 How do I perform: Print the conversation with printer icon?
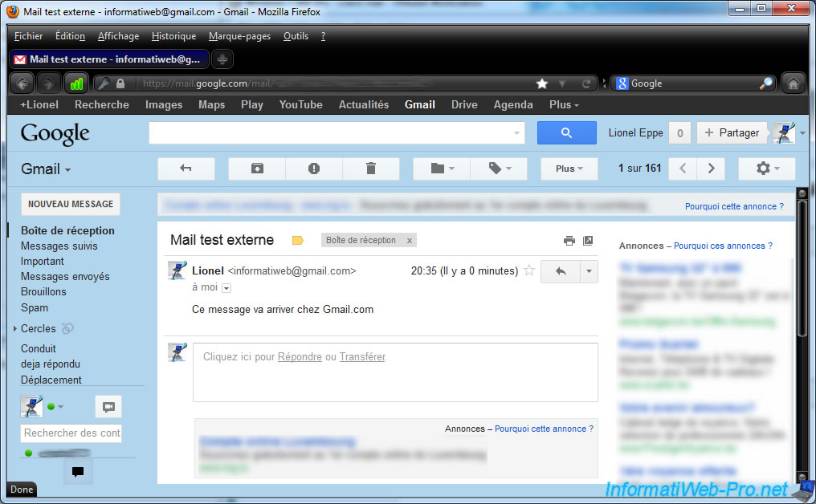coord(569,240)
